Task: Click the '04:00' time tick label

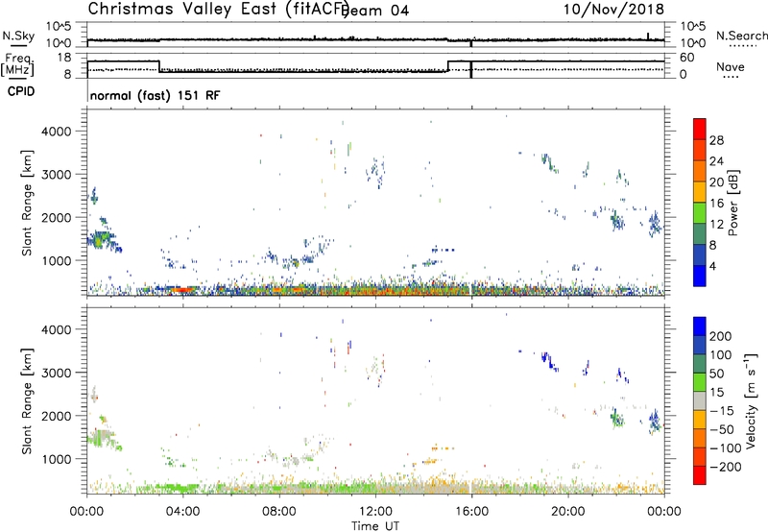Action: click(x=182, y=512)
